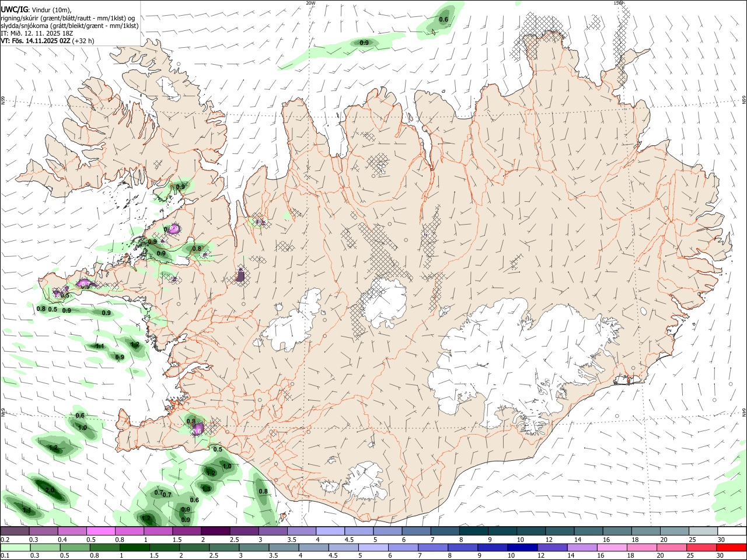This screenshot has height=560, width=747.
Task: Pick the upper legend dark purple swatch labeled 2
Action: (x=215, y=531)
